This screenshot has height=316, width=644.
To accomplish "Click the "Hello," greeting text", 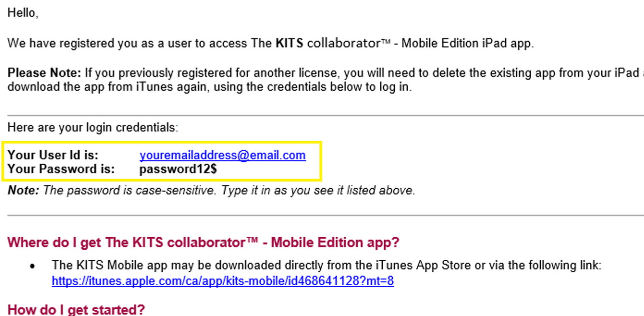I will (x=23, y=13).
